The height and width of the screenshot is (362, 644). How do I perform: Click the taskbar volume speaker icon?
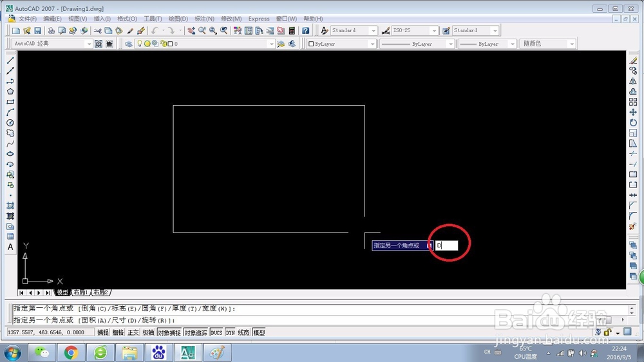tap(582, 353)
